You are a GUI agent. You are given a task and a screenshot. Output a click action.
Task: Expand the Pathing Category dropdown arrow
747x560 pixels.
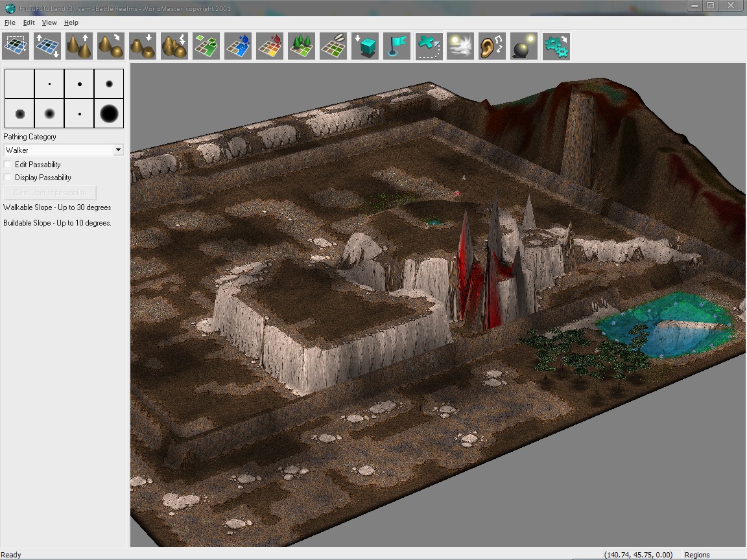point(118,150)
